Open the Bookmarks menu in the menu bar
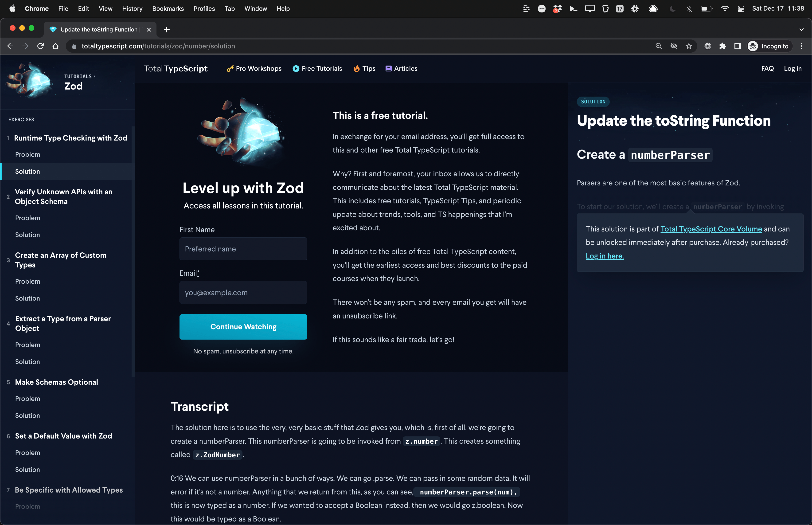 168,8
